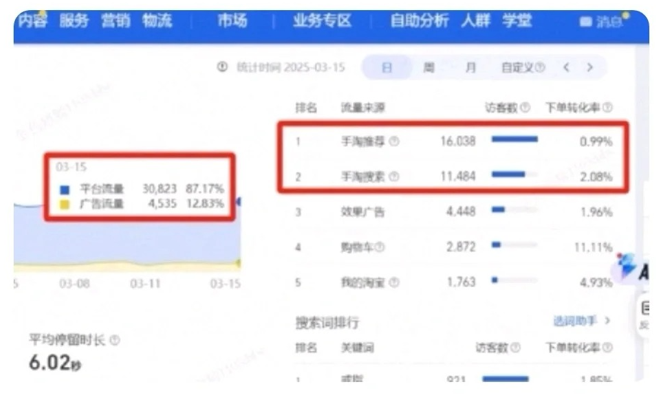Click the 03-11 axis date label

[145, 284]
